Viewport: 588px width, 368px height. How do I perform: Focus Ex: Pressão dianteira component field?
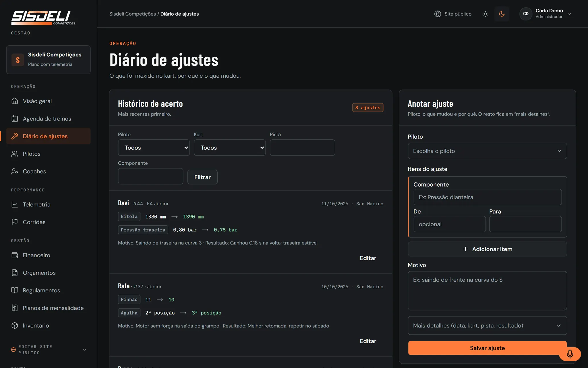(488, 197)
